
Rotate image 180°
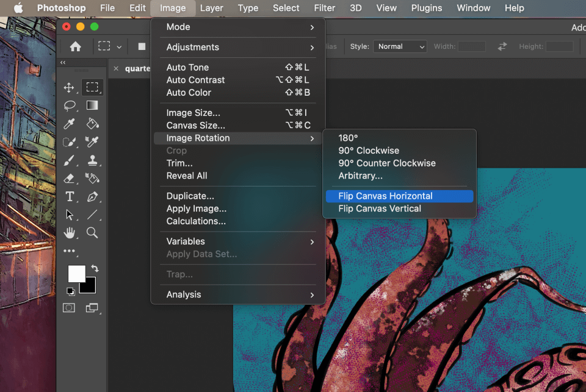coord(399,138)
